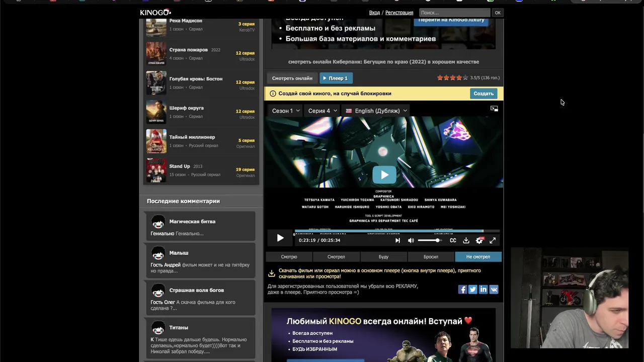
Task: Click the Последние комментарии heading
Action: tap(183, 201)
